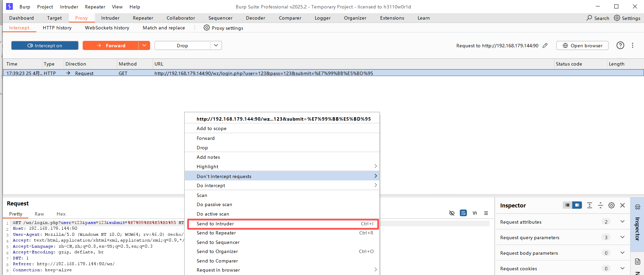Open the Decoder main tab
This screenshot has height=275, width=644.
pos(255,18)
